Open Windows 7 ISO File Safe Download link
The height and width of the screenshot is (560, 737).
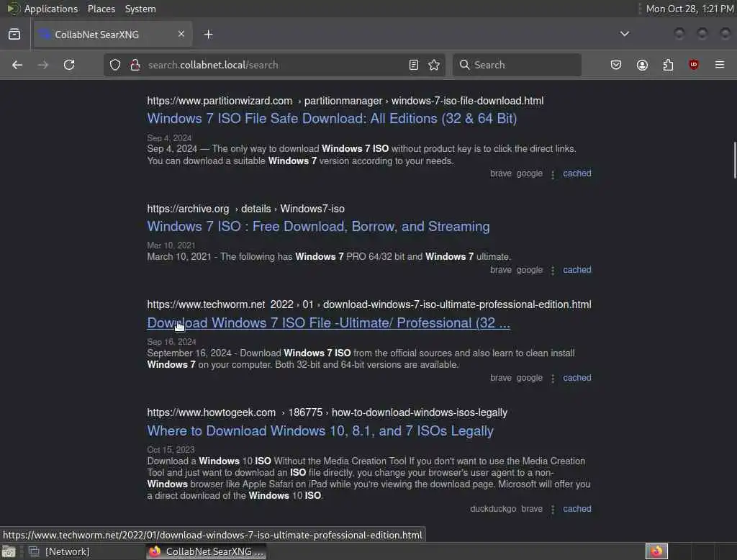coord(332,119)
